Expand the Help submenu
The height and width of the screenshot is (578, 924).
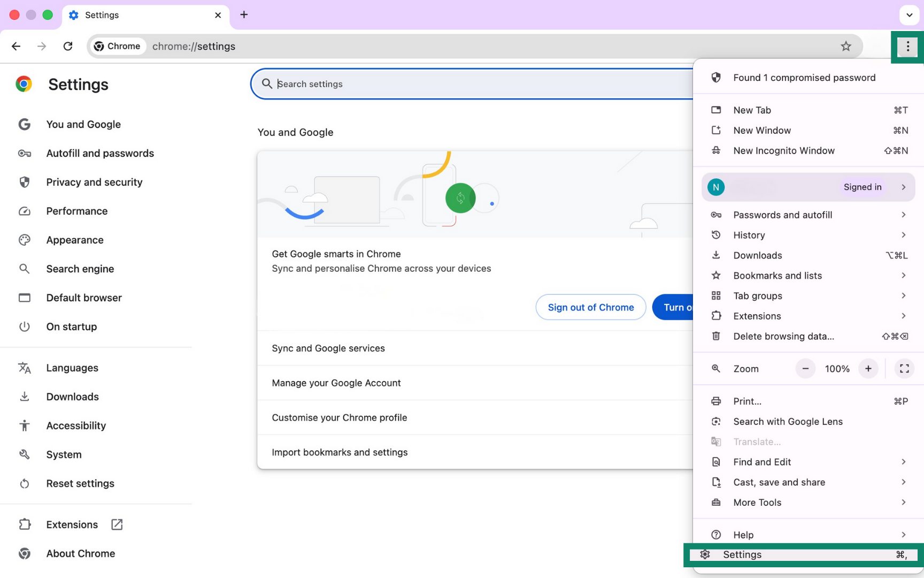pos(808,535)
